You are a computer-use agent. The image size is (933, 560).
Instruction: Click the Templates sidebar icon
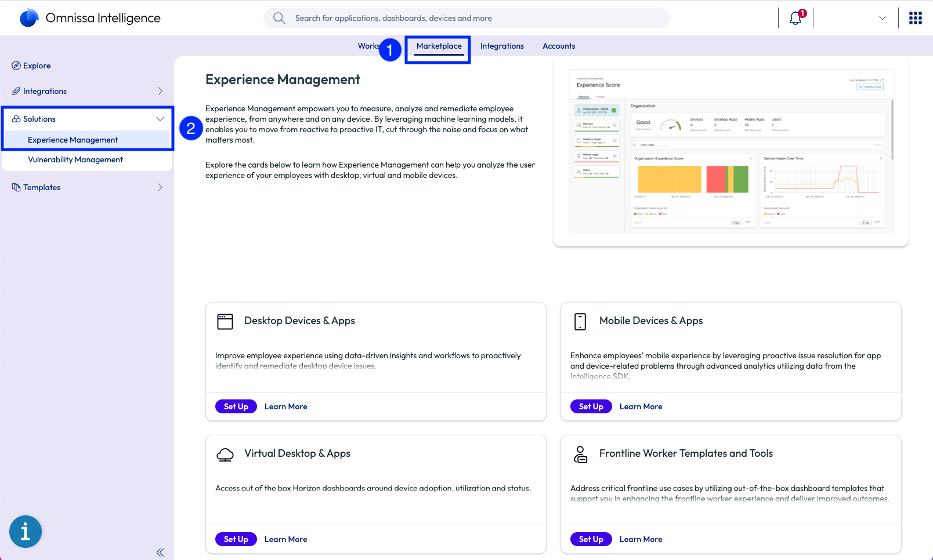pyautogui.click(x=16, y=187)
